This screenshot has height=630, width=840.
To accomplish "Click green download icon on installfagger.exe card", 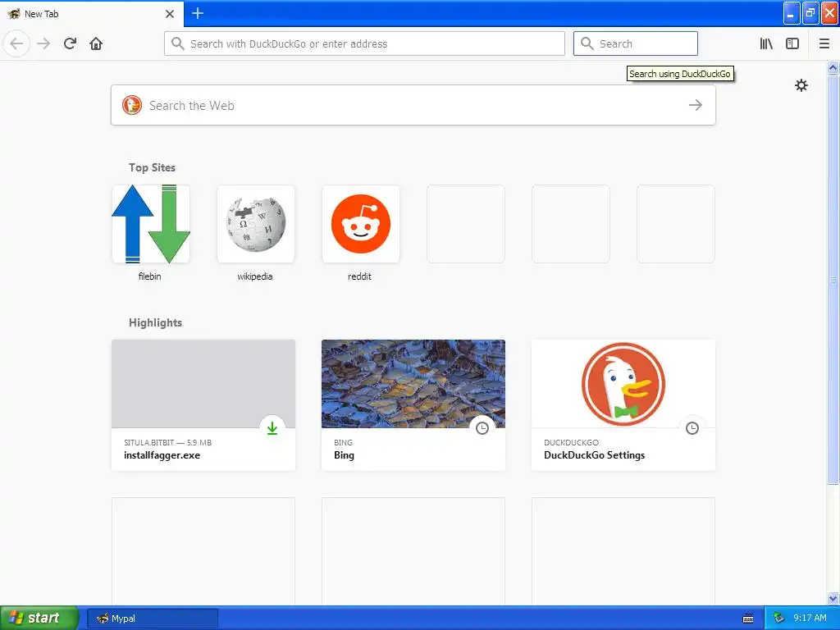I will (272, 428).
